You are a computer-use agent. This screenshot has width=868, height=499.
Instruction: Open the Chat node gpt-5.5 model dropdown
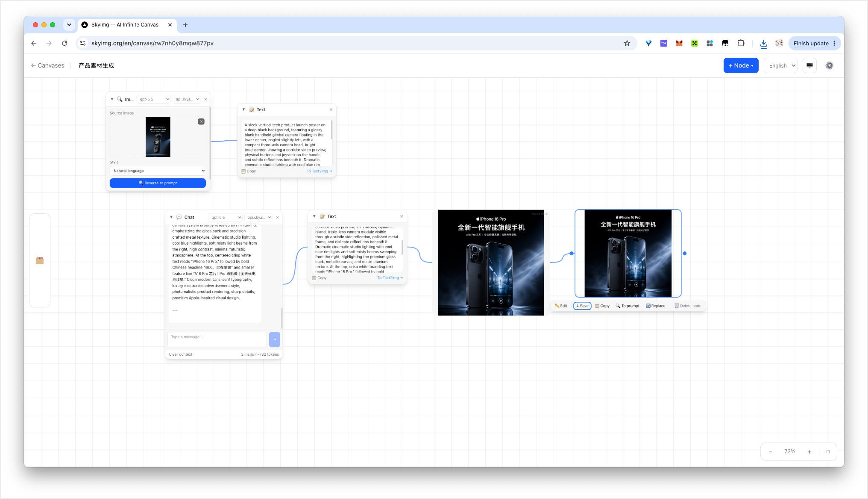click(226, 217)
